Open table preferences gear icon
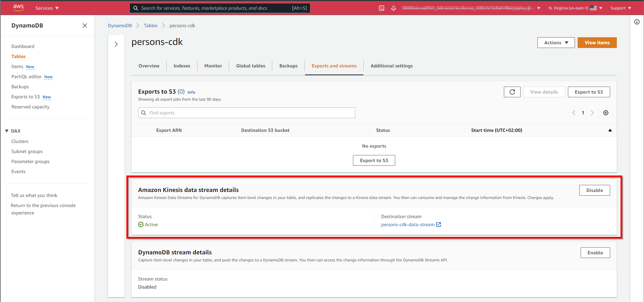 tap(606, 113)
